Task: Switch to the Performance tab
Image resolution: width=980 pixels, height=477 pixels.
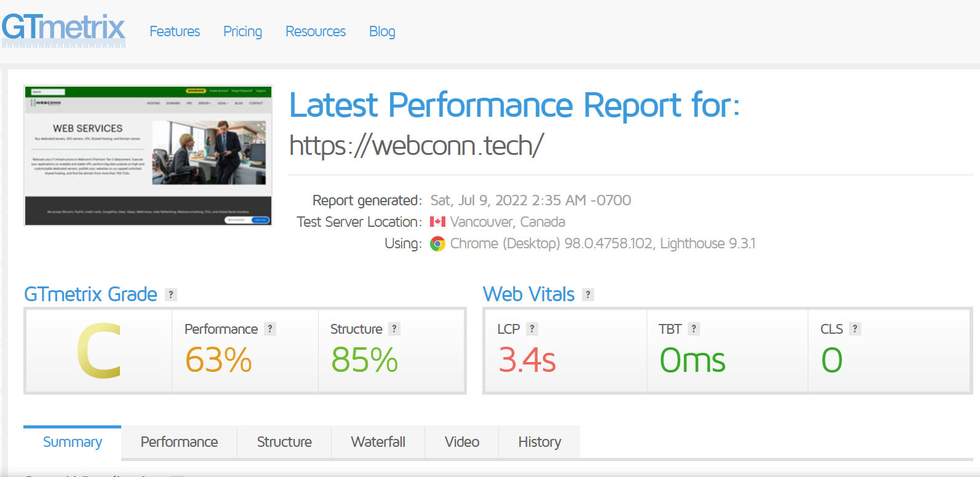Action: pyautogui.click(x=179, y=442)
